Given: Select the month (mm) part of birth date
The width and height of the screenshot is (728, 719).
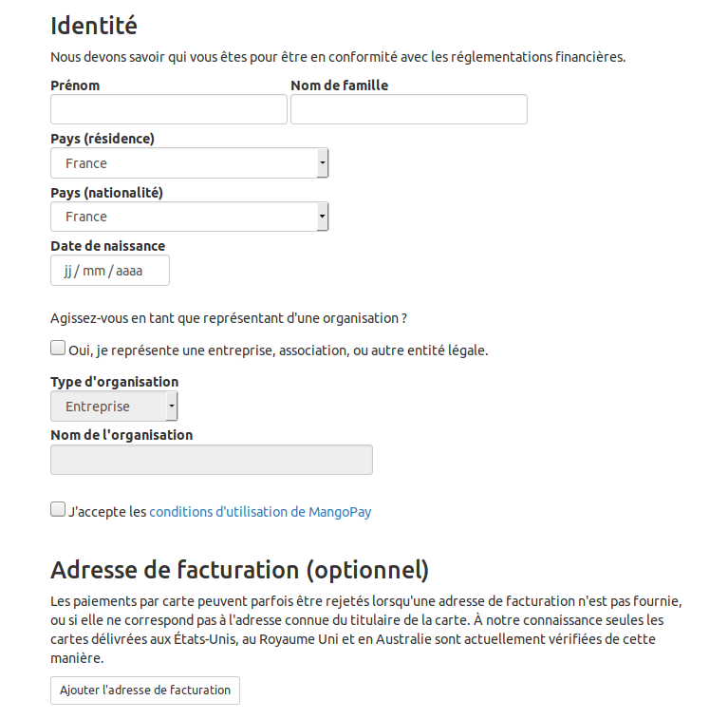Looking at the screenshot, I should (94, 271).
